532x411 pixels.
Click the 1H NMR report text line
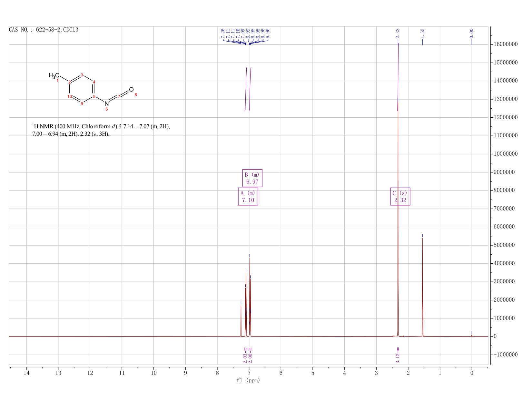point(101,126)
